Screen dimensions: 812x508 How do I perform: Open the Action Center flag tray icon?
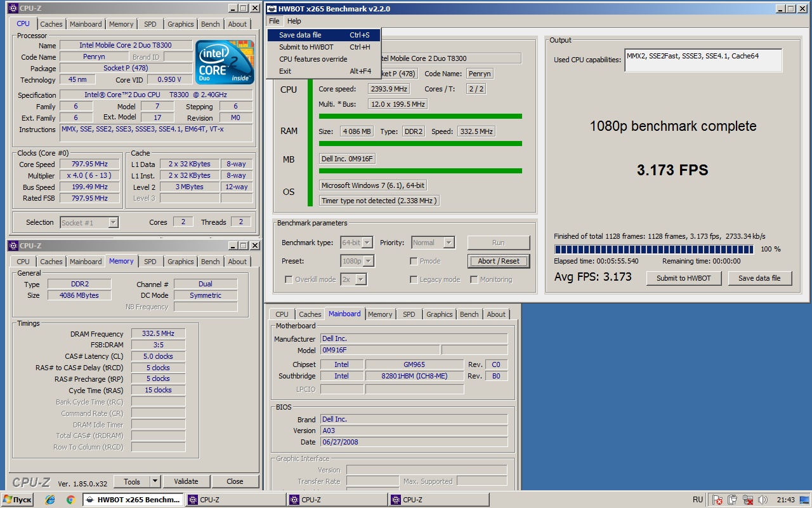coord(717,500)
